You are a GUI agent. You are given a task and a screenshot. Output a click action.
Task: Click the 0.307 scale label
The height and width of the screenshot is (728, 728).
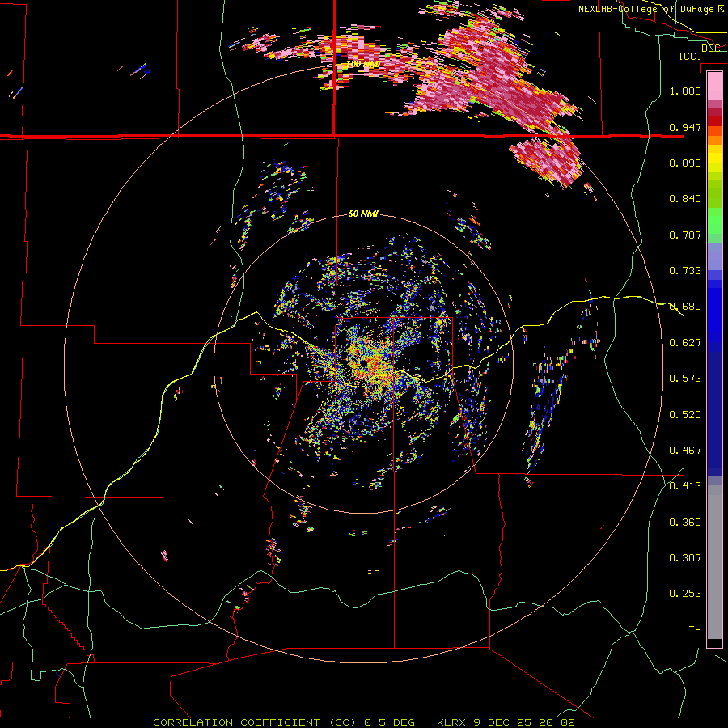click(685, 558)
